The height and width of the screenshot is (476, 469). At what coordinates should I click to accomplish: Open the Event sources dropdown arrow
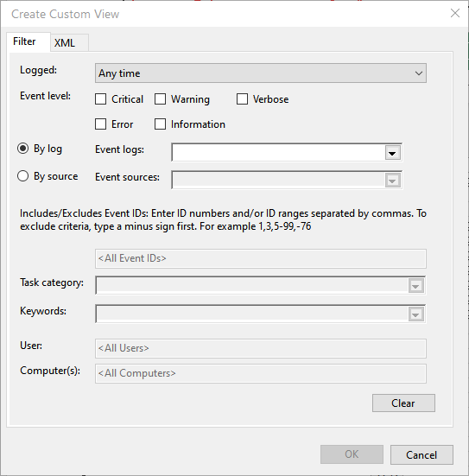[392, 181]
